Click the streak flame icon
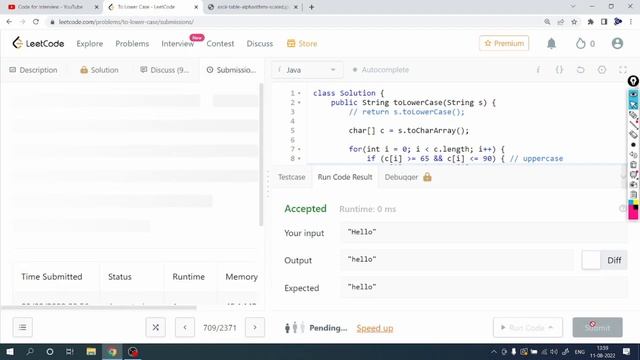640x360 pixels. (x=580, y=43)
